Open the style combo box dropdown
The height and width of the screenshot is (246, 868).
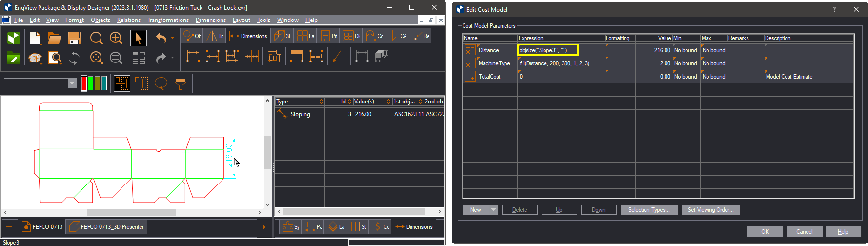point(72,83)
